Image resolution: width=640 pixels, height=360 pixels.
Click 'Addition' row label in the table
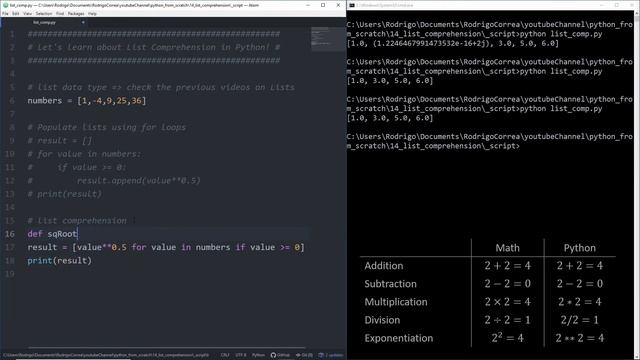pos(384,266)
